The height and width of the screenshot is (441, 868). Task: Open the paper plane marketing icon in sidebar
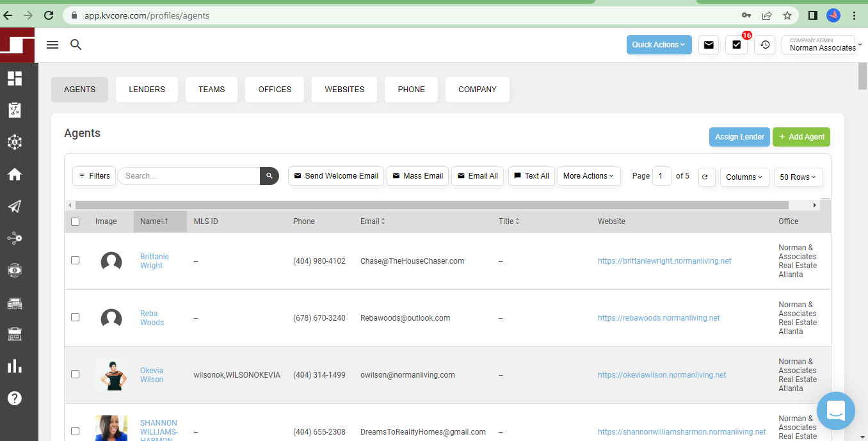(x=15, y=206)
